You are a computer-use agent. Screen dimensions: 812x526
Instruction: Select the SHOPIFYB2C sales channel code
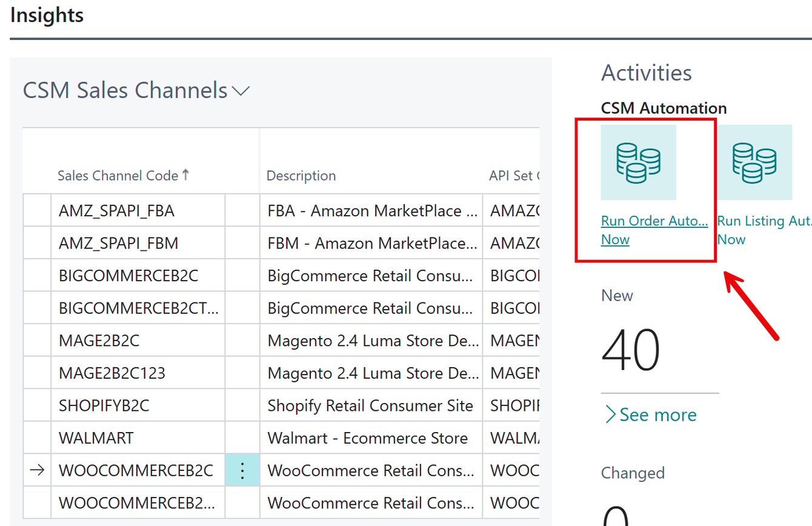(104, 405)
